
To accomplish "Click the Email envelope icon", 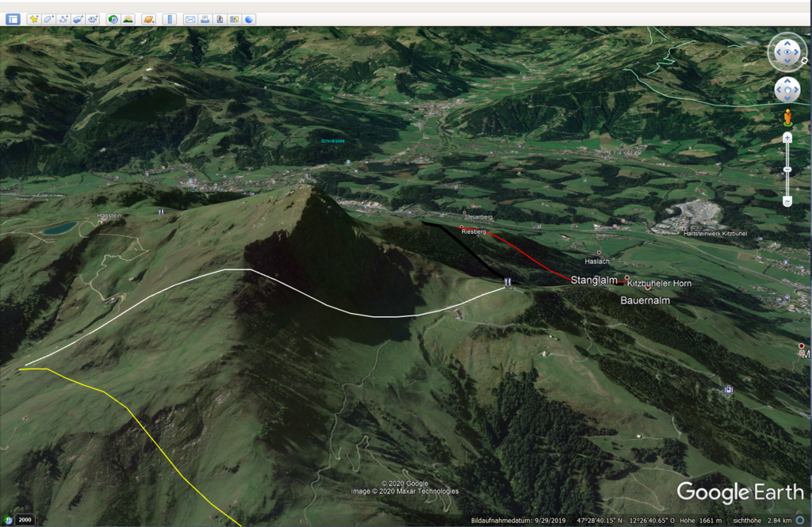I will point(190,19).
